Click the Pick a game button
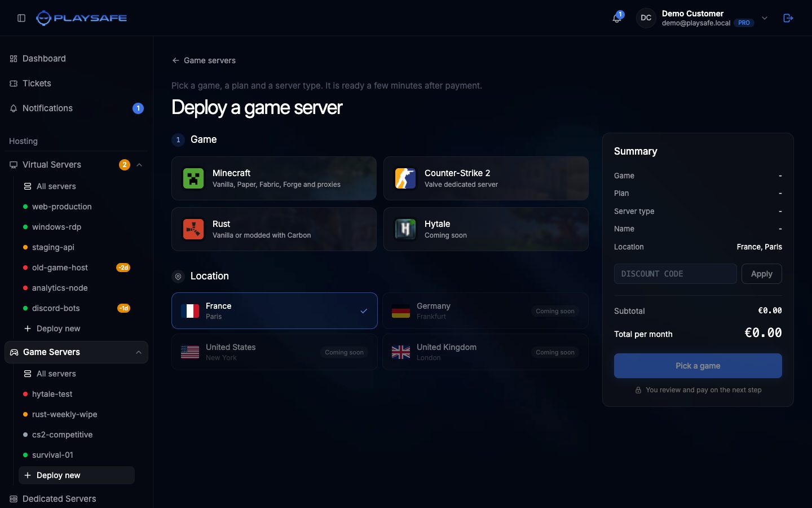Image resolution: width=812 pixels, height=508 pixels. 698,366
